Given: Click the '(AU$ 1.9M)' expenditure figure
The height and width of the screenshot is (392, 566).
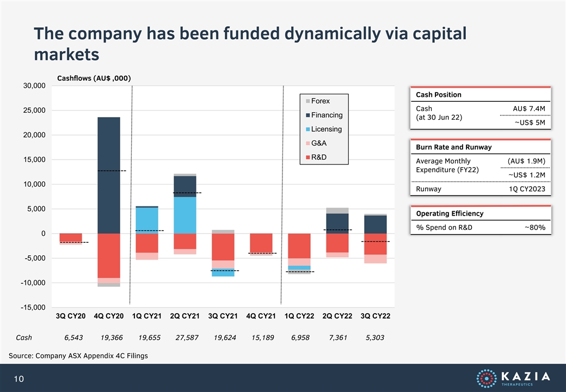Looking at the screenshot, I should [x=526, y=161].
